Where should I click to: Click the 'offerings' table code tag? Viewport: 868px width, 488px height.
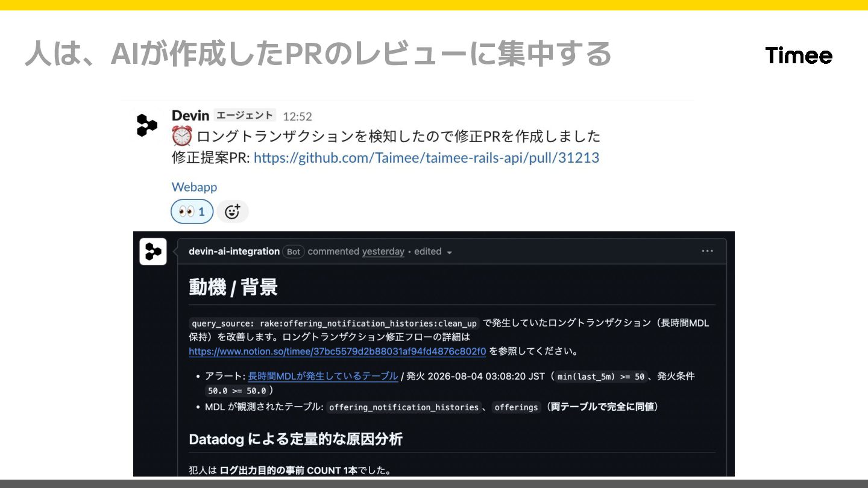[516, 407]
